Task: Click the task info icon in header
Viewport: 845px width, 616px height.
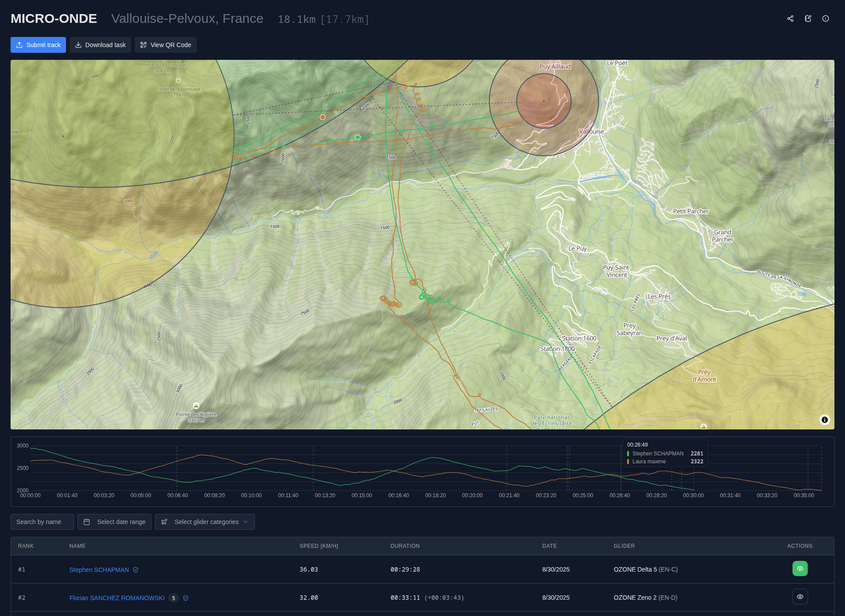Action: pyautogui.click(x=826, y=18)
